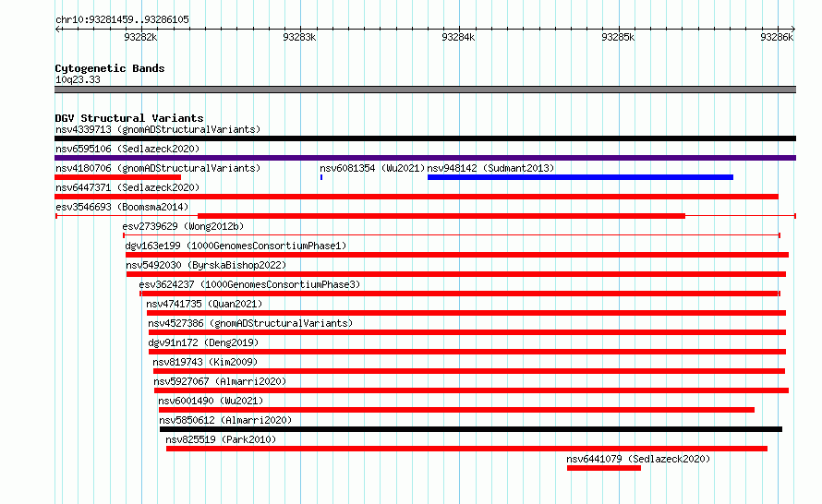Click the purple nsv6595106 variant bar
The width and height of the screenshot is (822, 504).
[x=425, y=158]
